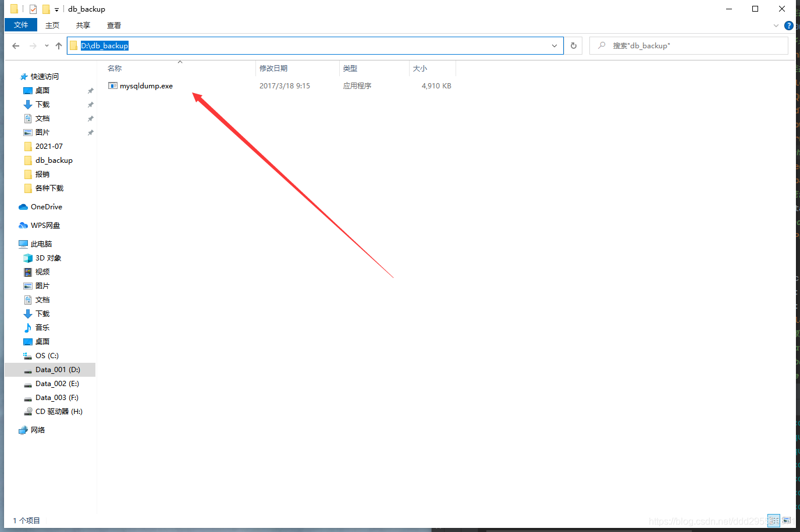The width and height of the screenshot is (800, 532).
Task: Click the Forward navigation arrow
Action: (x=33, y=46)
